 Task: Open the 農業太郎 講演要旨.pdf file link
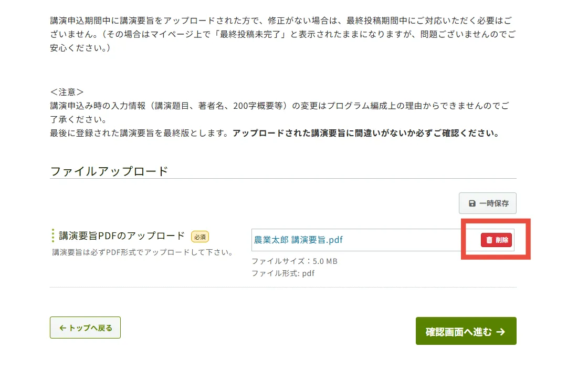pos(298,240)
